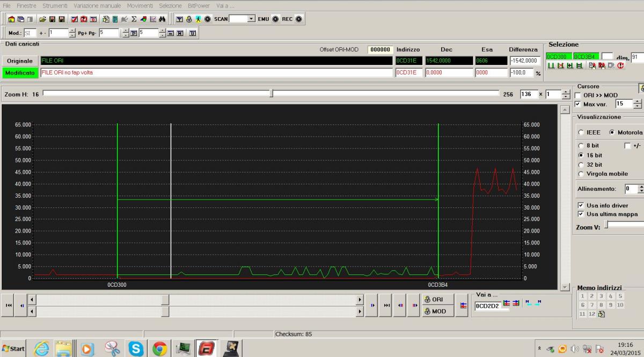Toggle the Max var. checkbox
Screen dimensions: 644x357
click(578, 103)
